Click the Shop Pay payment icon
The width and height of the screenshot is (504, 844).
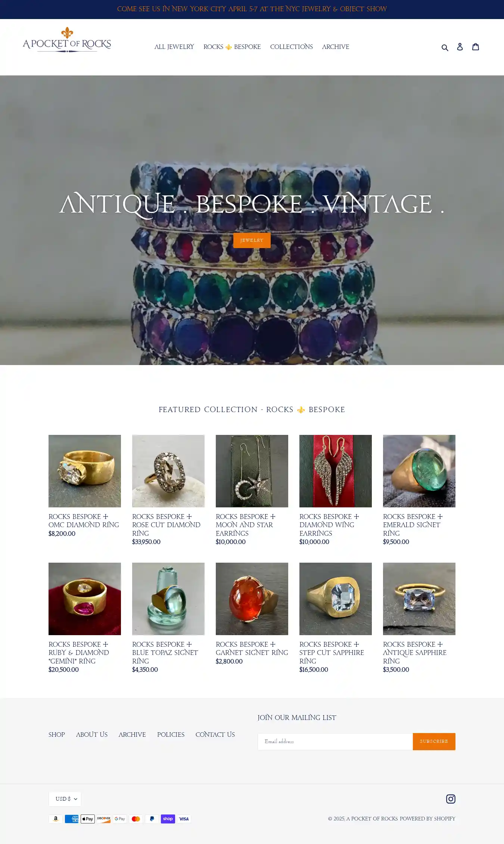(x=168, y=819)
